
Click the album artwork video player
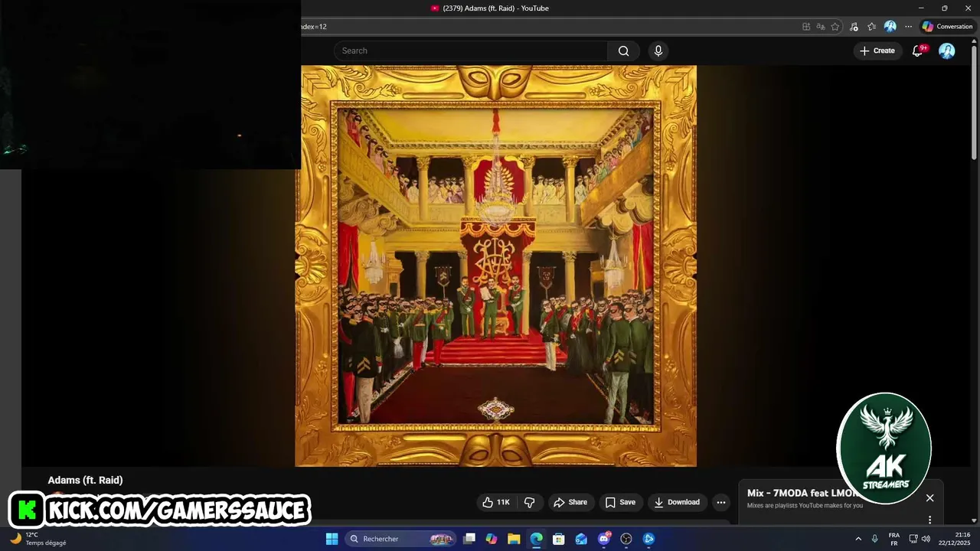click(496, 266)
